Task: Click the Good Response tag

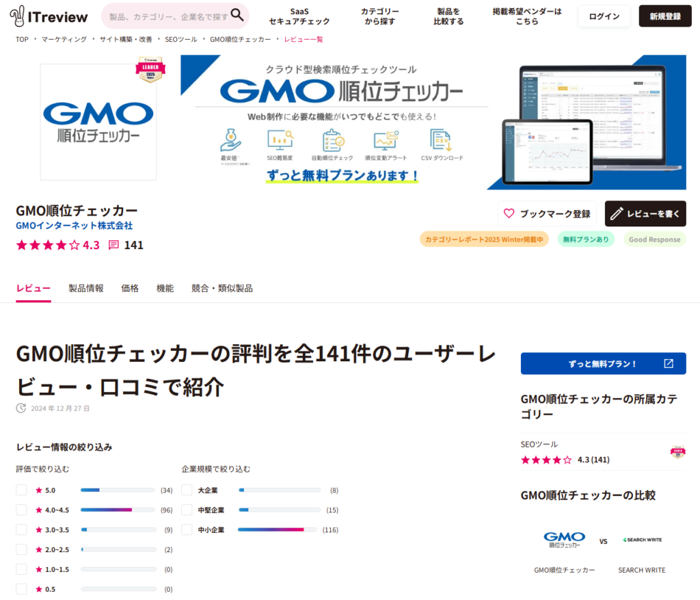Action: 654,239
